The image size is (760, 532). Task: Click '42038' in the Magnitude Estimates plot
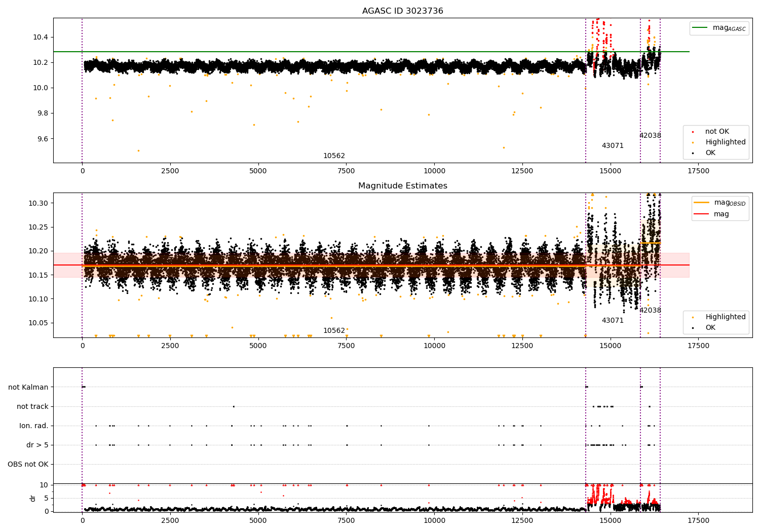click(x=650, y=310)
